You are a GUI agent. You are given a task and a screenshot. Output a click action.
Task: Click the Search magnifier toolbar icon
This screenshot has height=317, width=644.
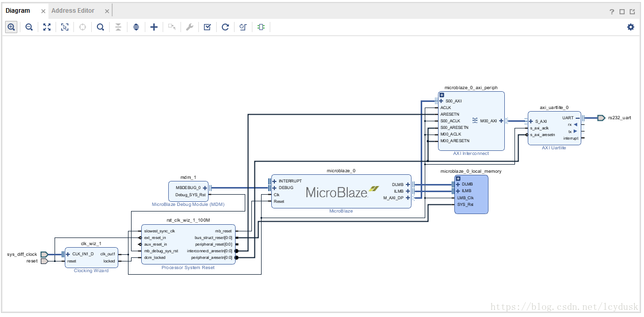click(100, 27)
